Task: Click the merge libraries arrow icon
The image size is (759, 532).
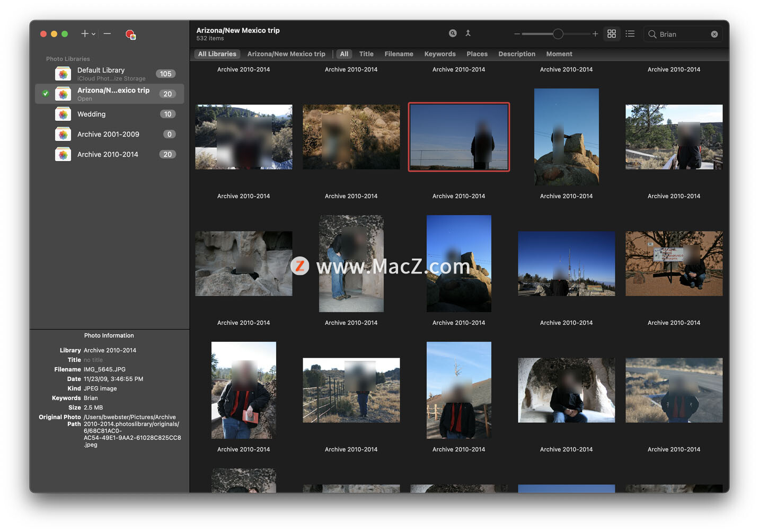Action: click(x=468, y=33)
